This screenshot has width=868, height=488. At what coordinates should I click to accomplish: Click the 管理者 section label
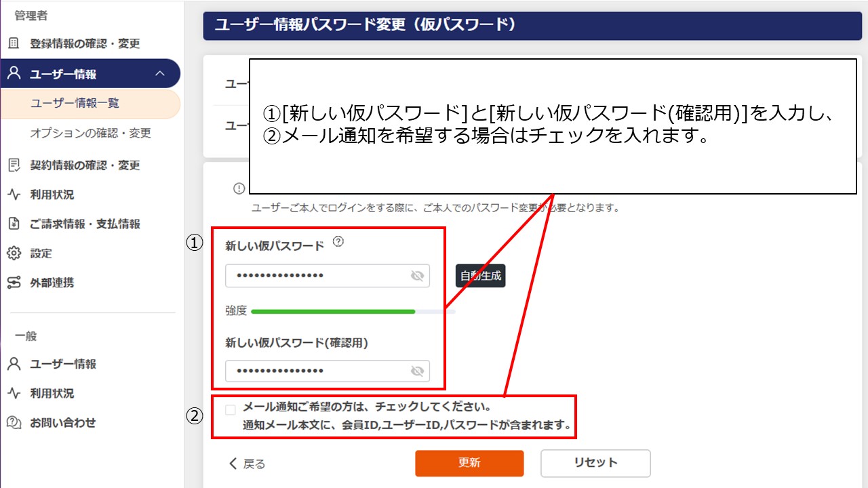(x=31, y=15)
